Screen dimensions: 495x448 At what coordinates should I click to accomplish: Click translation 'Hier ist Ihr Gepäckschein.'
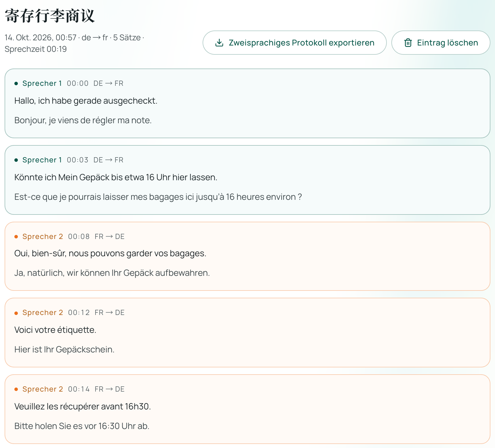pos(64,350)
